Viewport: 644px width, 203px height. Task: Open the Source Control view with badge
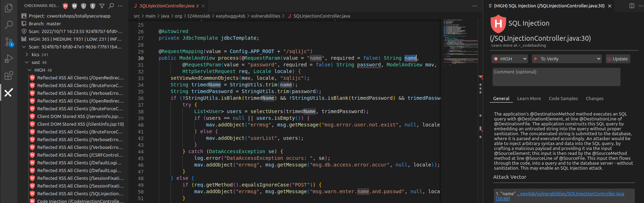tap(8, 42)
